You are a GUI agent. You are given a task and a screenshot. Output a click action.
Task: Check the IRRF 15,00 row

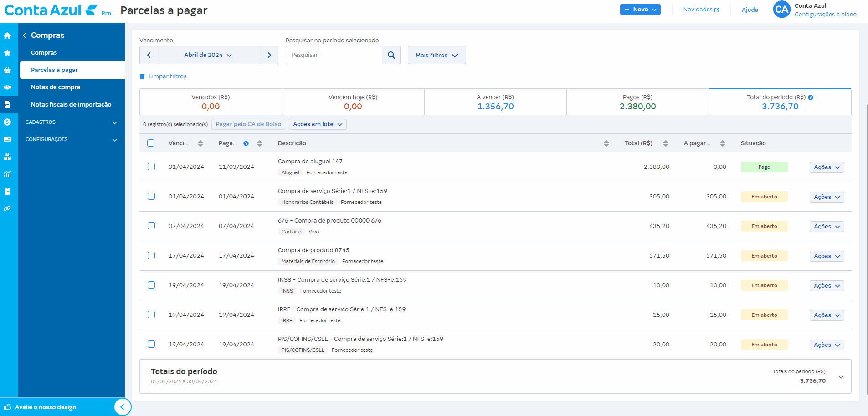pos(151,315)
